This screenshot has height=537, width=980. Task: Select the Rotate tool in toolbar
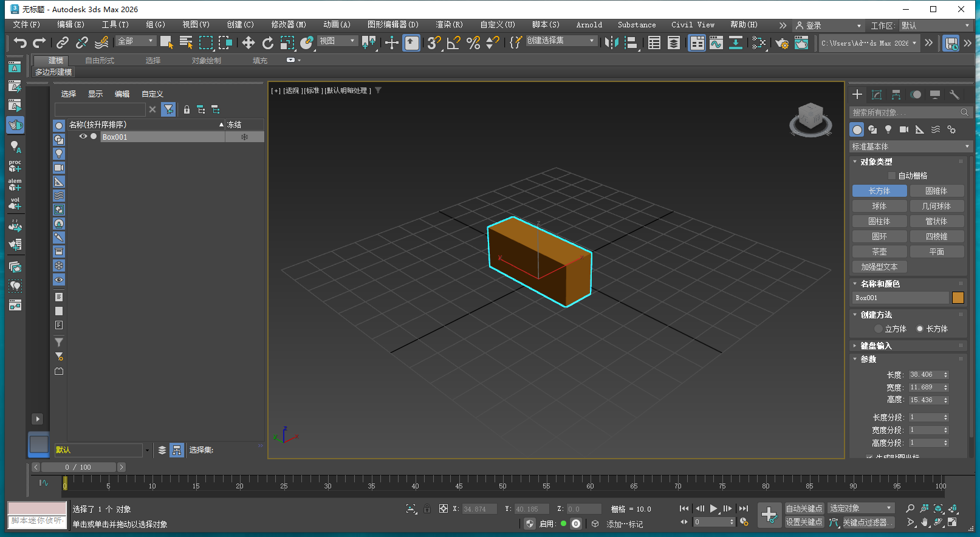[267, 43]
